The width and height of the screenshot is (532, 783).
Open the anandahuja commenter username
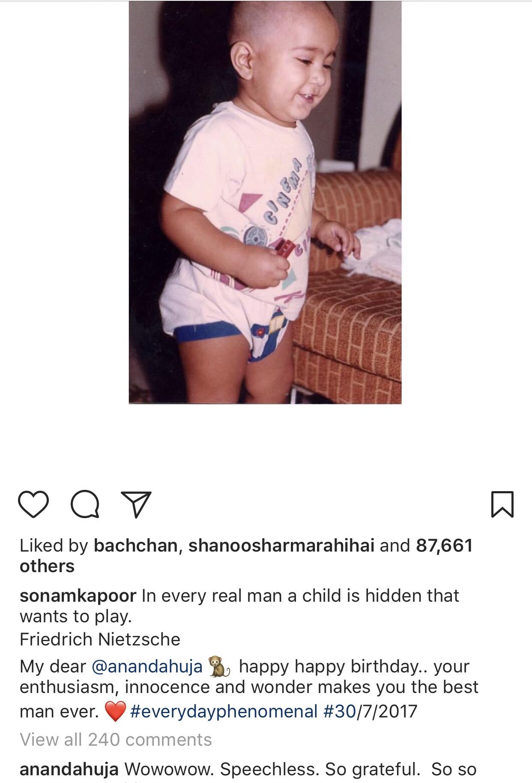tap(69, 770)
